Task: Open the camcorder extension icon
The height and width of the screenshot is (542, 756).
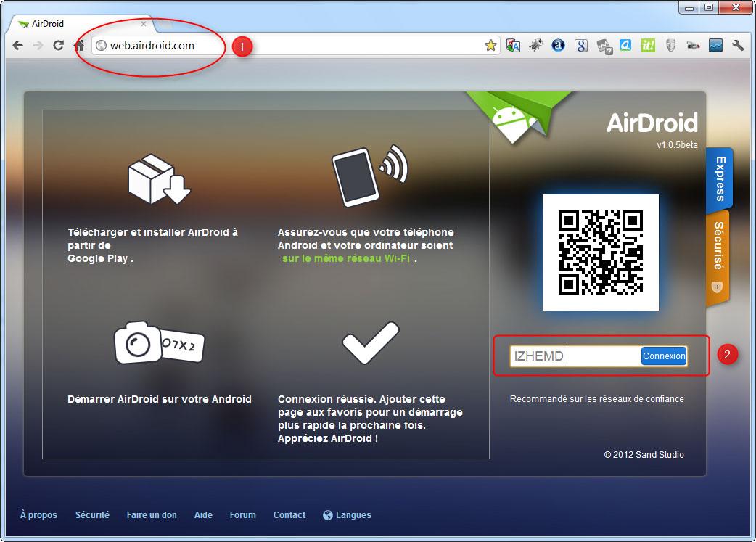Action: click(x=693, y=45)
